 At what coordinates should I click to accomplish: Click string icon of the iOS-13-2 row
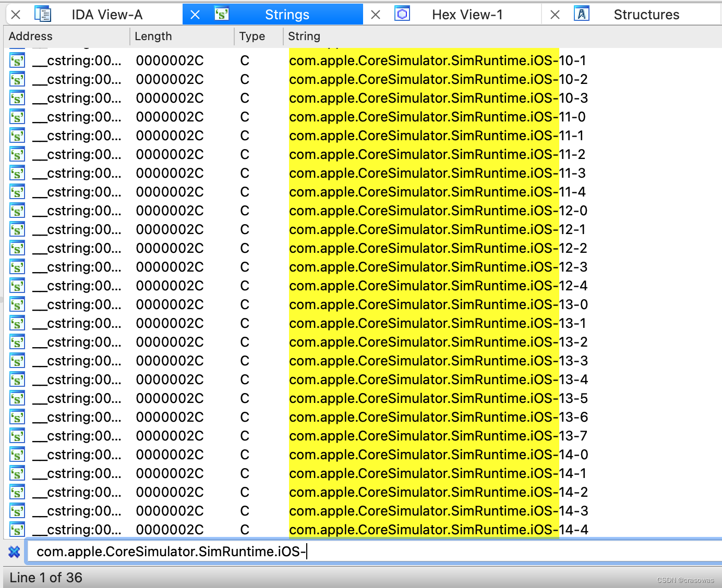point(17,342)
